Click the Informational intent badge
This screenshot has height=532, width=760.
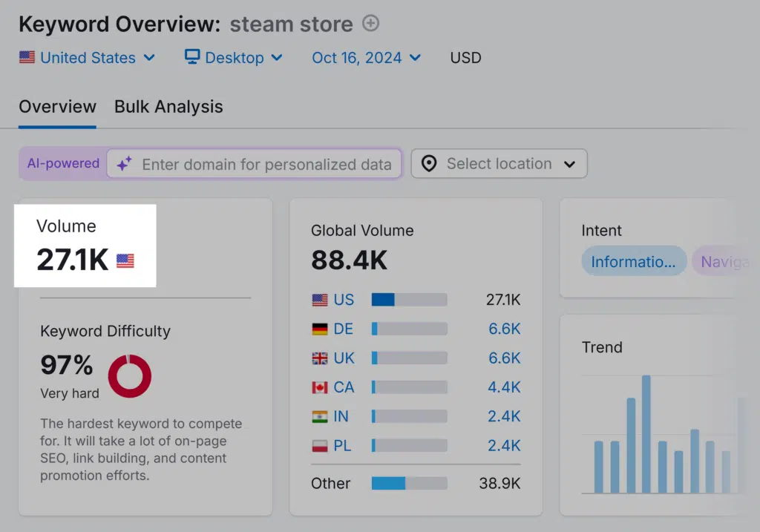point(633,261)
